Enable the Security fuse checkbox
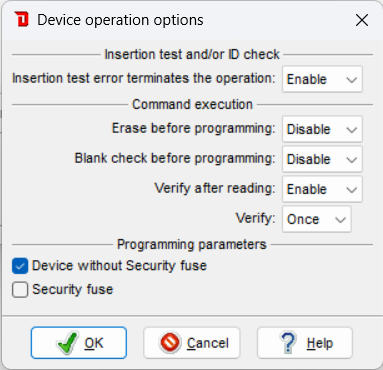Viewport: 383px width, 370px height. click(x=20, y=289)
